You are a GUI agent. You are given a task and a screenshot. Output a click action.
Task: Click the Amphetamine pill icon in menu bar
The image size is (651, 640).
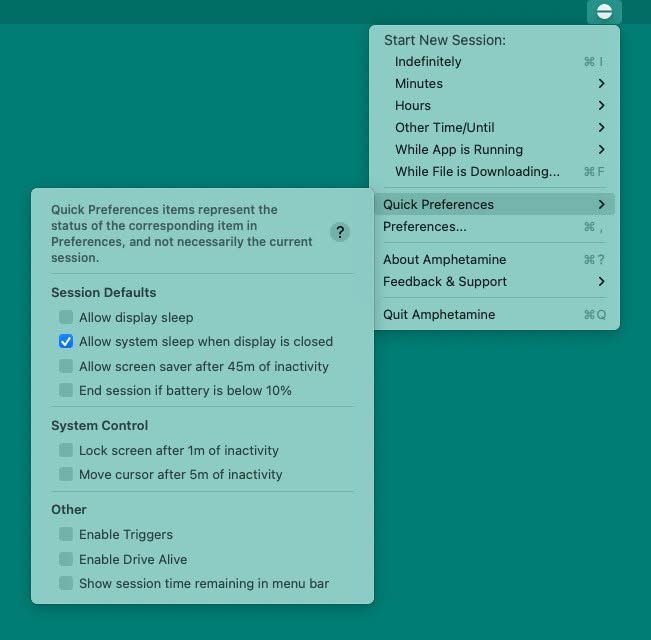point(604,11)
